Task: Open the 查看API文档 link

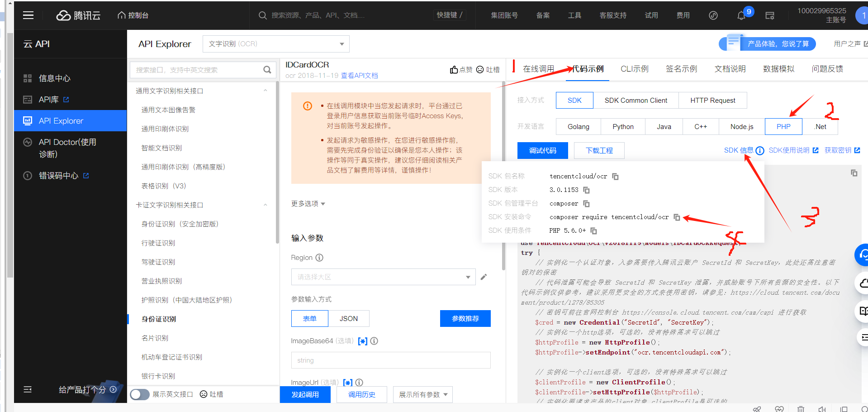Action: pos(359,76)
